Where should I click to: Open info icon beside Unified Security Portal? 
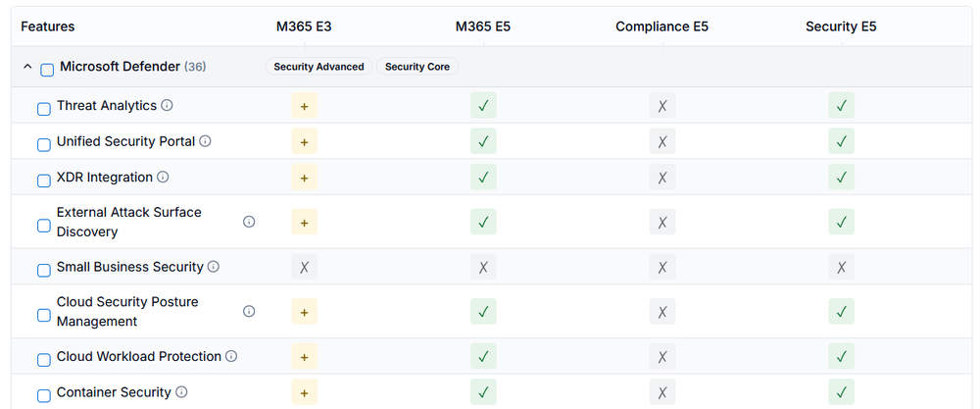tap(205, 140)
